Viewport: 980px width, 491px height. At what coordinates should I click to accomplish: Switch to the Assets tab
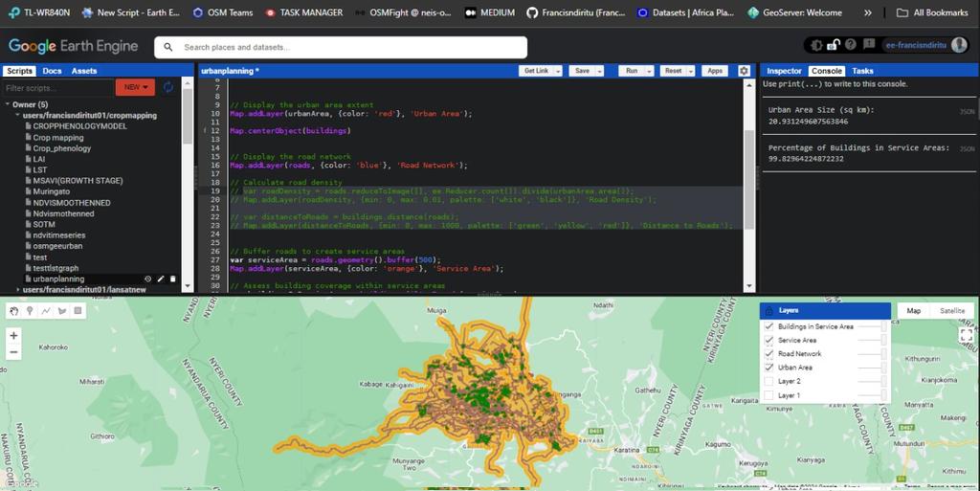[84, 71]
